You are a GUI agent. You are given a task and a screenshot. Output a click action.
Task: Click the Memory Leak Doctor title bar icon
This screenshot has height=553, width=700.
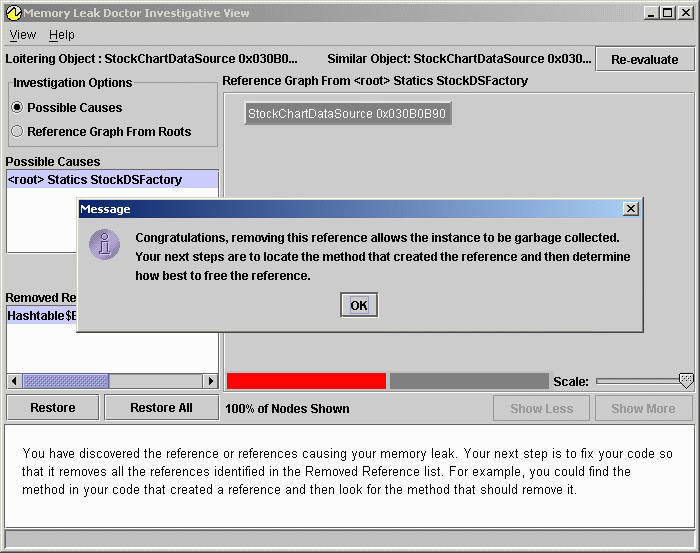[12, 13]
